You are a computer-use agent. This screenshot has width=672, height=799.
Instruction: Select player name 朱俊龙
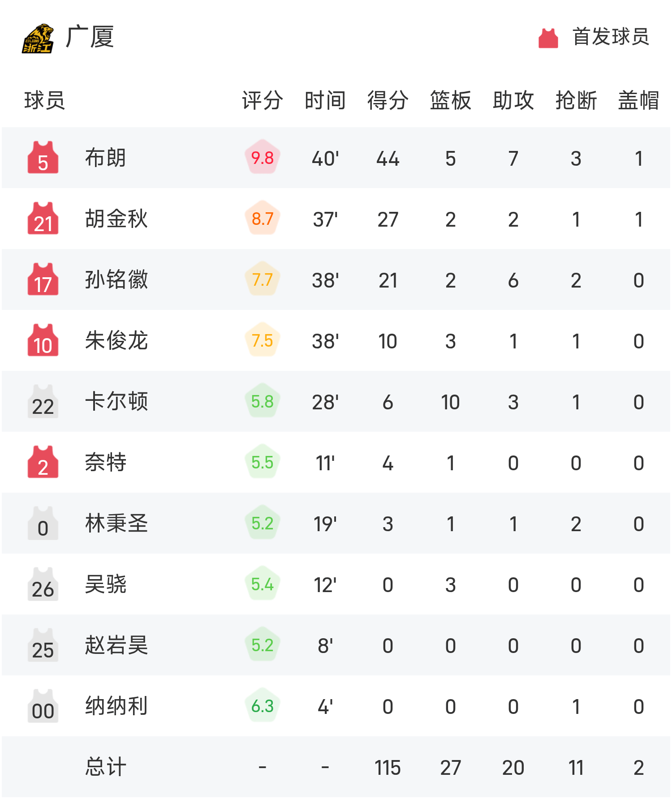[x=116, y=340]
